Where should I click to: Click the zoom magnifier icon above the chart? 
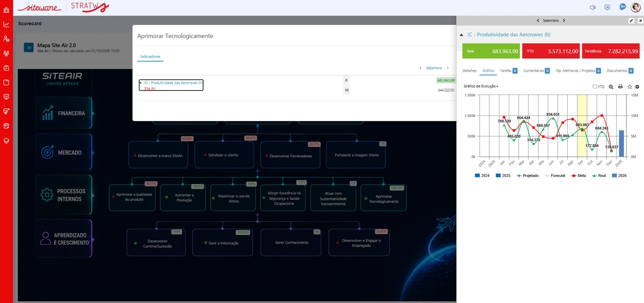point(611,86)
